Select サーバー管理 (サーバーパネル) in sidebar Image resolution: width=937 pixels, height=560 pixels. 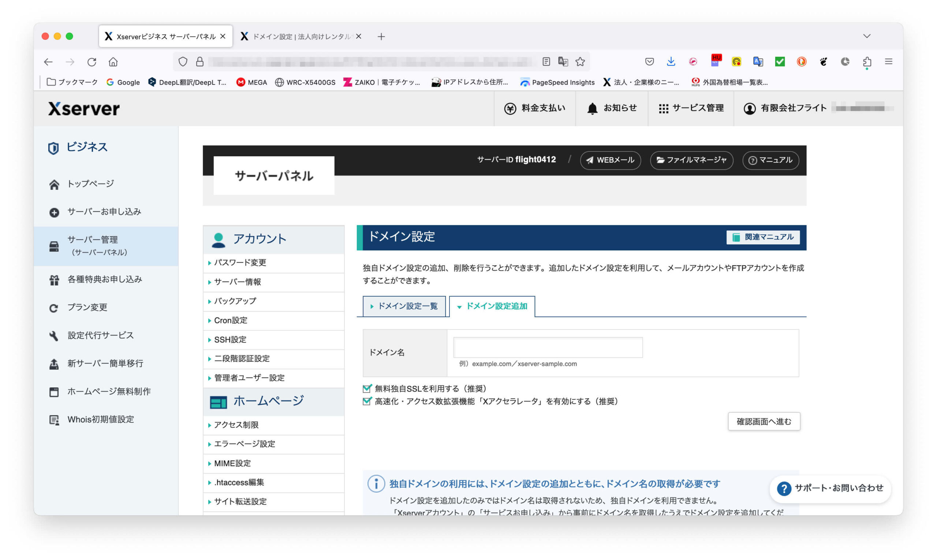[106, 246]
